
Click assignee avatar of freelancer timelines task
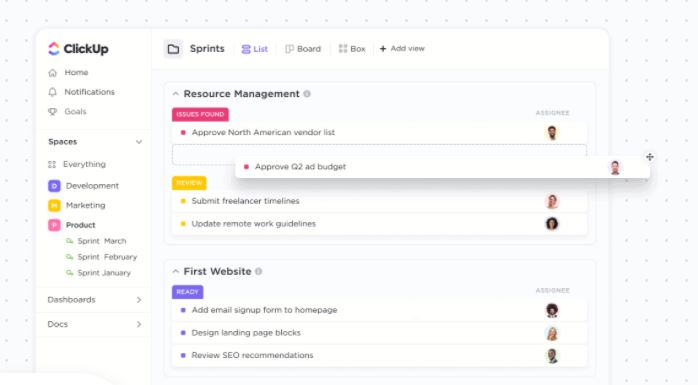[552, 202]
